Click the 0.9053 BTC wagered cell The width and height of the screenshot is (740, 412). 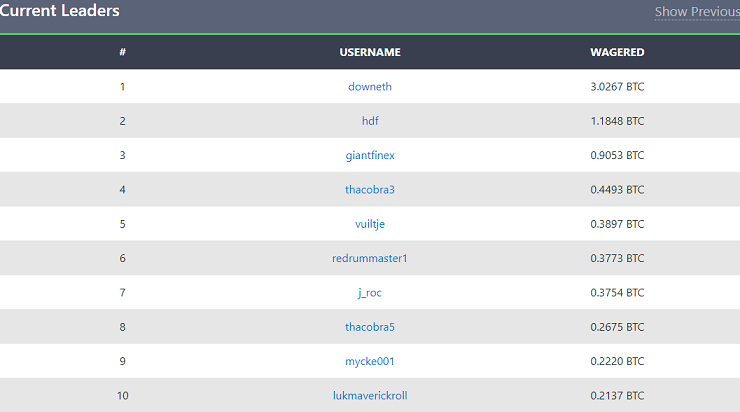[x=617, y=155]
